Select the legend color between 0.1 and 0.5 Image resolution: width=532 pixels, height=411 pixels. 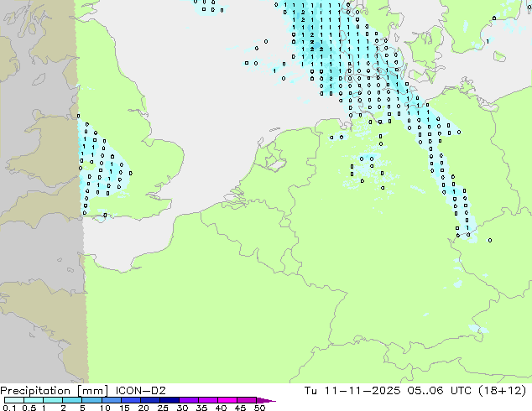pyautogui.click(x=14, y=400)
